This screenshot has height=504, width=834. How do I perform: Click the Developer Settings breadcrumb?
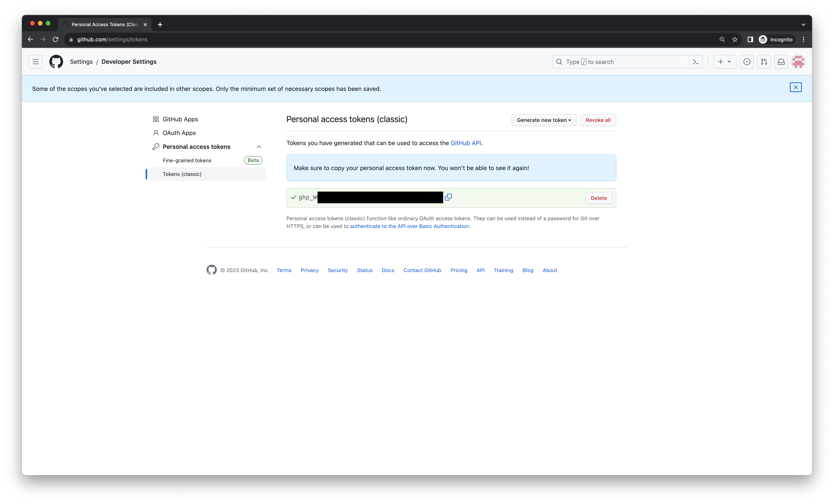click(x=129, y=62)
